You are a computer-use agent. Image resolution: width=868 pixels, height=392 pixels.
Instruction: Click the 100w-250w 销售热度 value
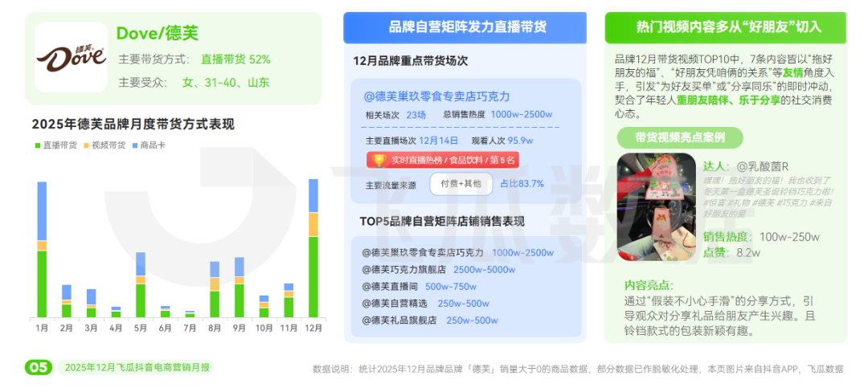(x=789, y=237)
